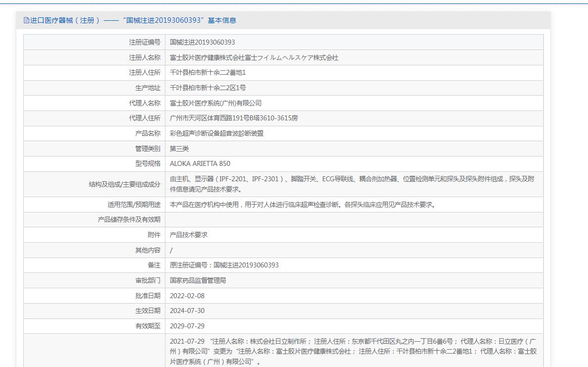The width and height of the screenshot is (588, 367).
Task: Select the 代理人住所 label
Action: [145, 118]
